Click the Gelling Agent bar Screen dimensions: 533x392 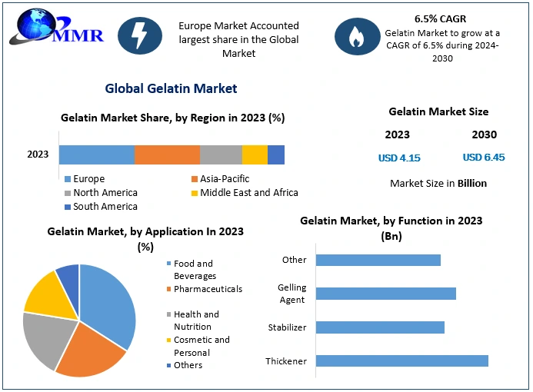click(x=385, y=294)
